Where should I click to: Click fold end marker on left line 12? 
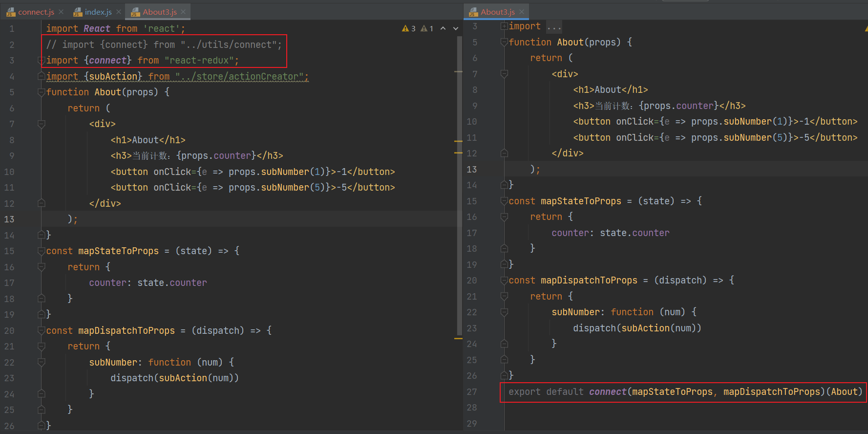coord(42,203)
